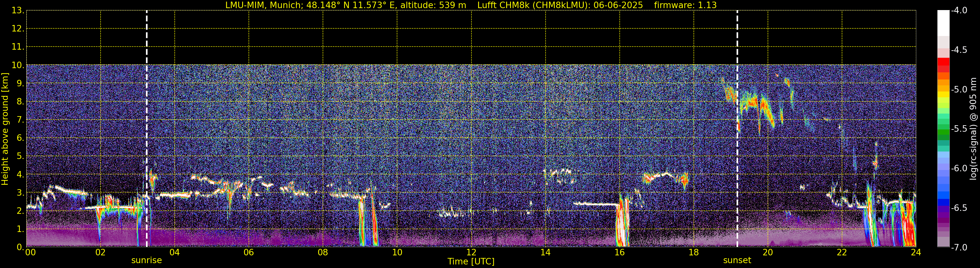The height and width of the screenshot is (268, 980).
Task: Click the '10' time tick label on x-axis
Action: [x=397, y=252]
